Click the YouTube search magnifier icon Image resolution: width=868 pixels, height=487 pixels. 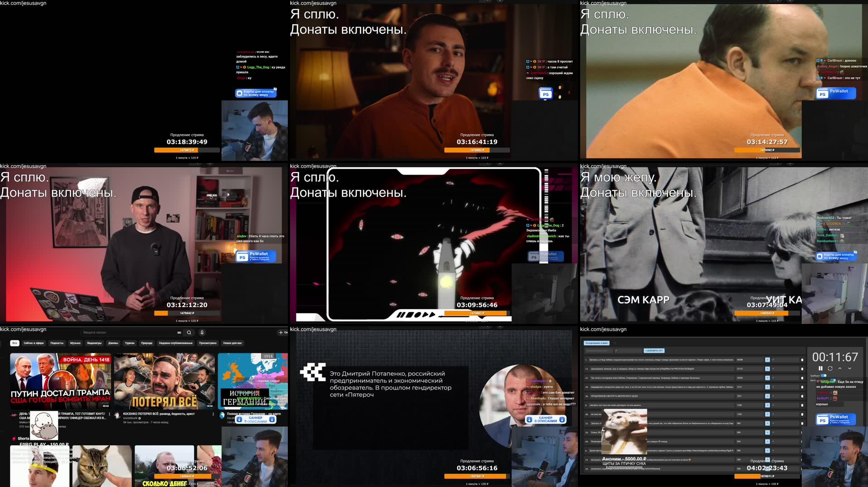[189, 332]
